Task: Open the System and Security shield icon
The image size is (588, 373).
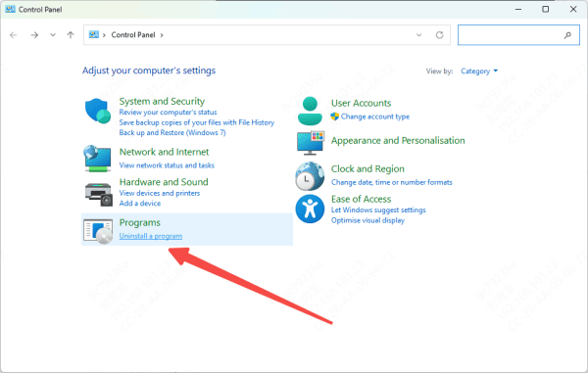Action: click(98, 111)
